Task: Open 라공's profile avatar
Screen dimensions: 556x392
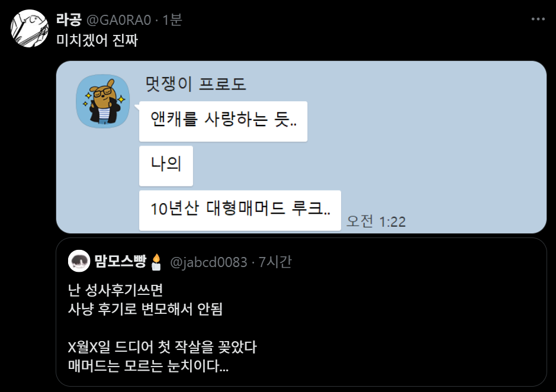Action: pos(30,28)
